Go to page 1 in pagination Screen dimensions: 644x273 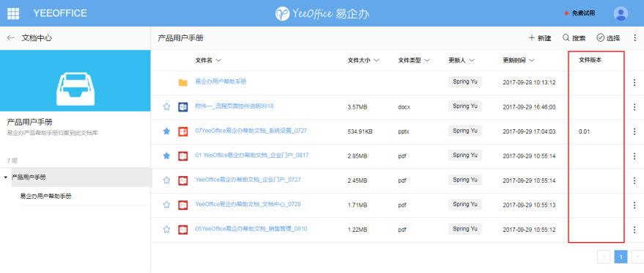click(x=621, y=257)
